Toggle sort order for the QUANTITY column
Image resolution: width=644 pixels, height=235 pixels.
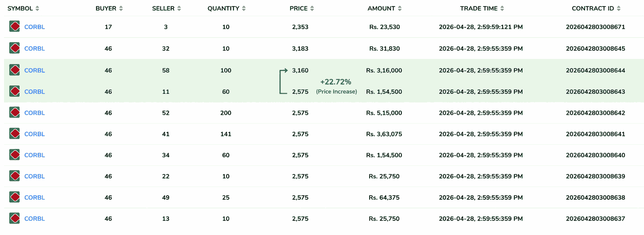[244, 8]
